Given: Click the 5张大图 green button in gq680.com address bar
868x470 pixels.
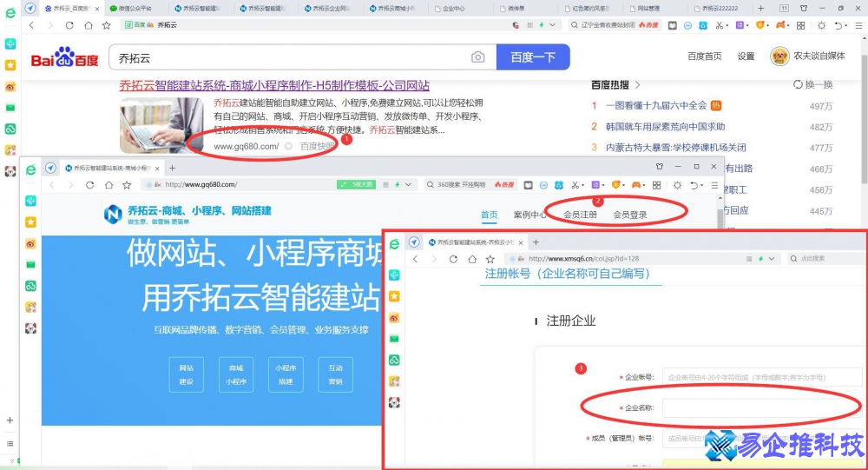Looking at the screenshot, I should [356, 184].
